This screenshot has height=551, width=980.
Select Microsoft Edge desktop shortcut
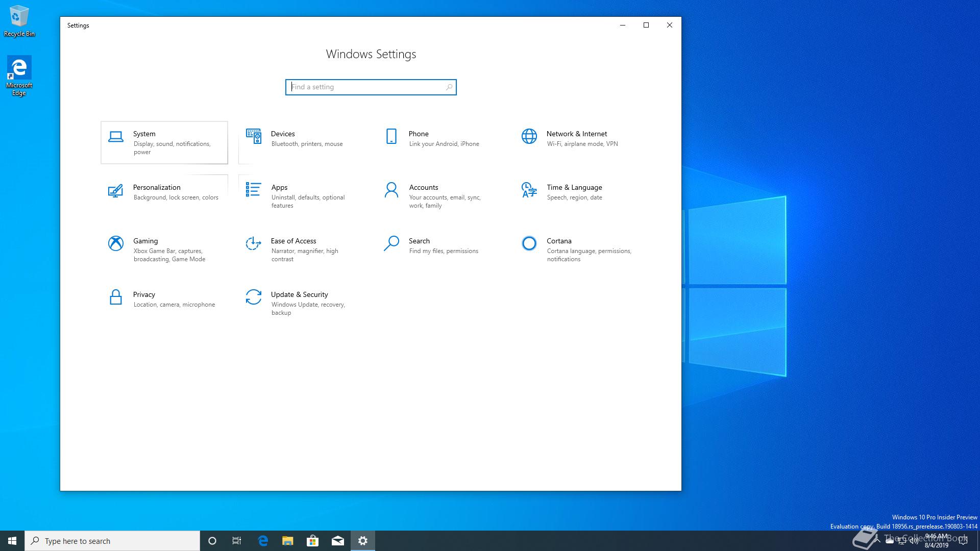coord(19,76)
